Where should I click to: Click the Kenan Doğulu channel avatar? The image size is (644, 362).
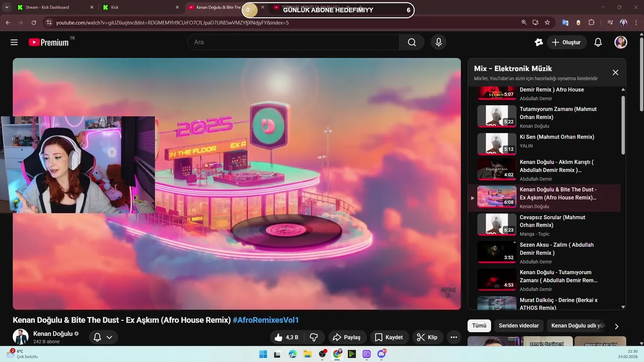pos(21,337)
